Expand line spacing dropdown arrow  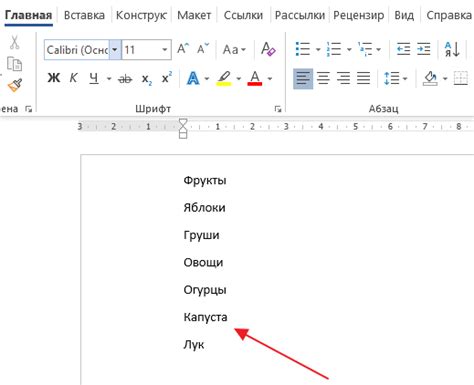(x=405, y=79)
